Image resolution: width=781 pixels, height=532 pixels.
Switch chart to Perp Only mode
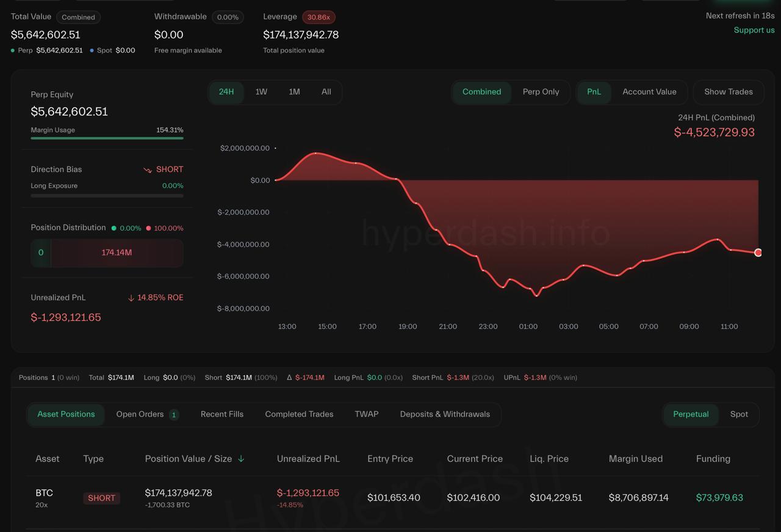coord(541,92)
